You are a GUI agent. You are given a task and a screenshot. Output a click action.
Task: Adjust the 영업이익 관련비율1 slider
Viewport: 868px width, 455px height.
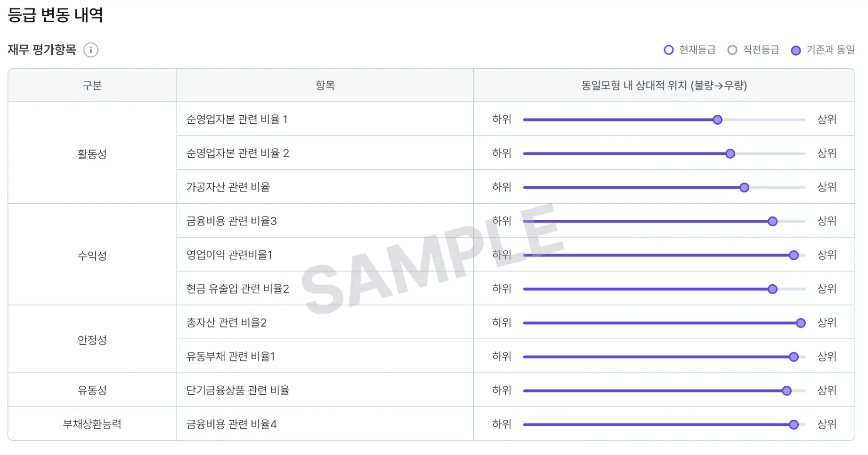pyautogui.click(x=793, y=255)
